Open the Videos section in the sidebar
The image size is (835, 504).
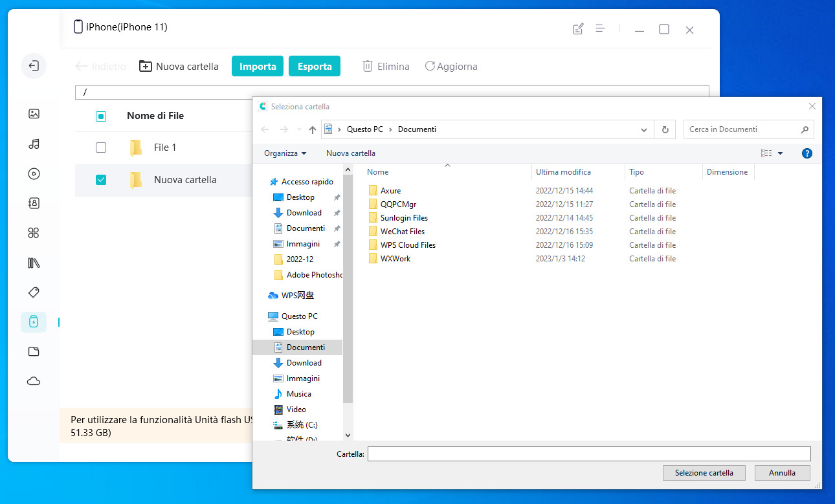tap(34, 173)
